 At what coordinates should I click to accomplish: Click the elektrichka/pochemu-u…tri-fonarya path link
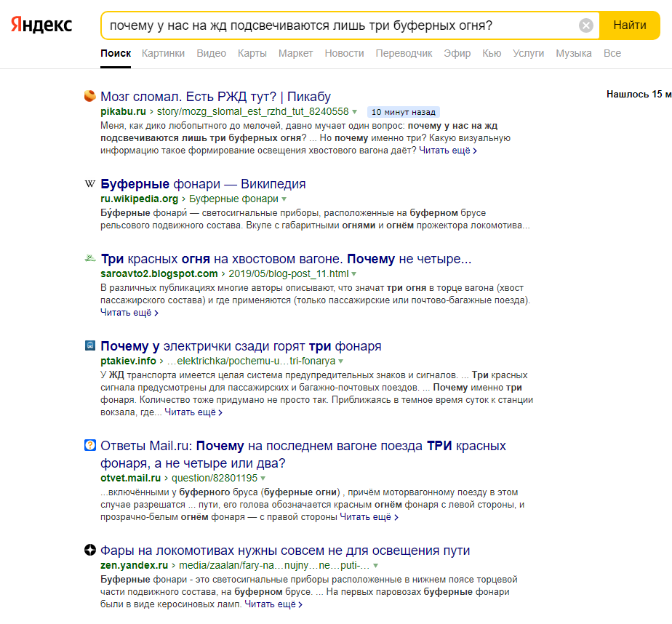(x=251, y=361)
